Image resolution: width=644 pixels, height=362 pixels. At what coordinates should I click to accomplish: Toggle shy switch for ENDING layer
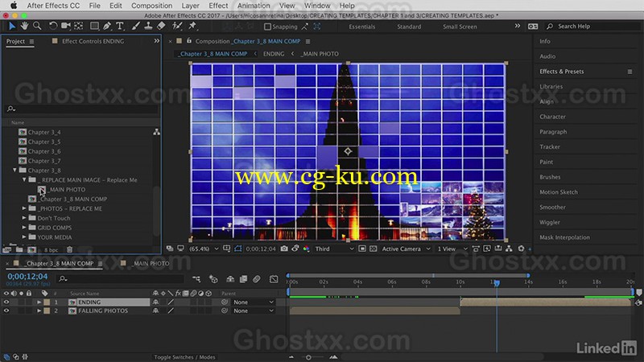[x=155, y=302]
